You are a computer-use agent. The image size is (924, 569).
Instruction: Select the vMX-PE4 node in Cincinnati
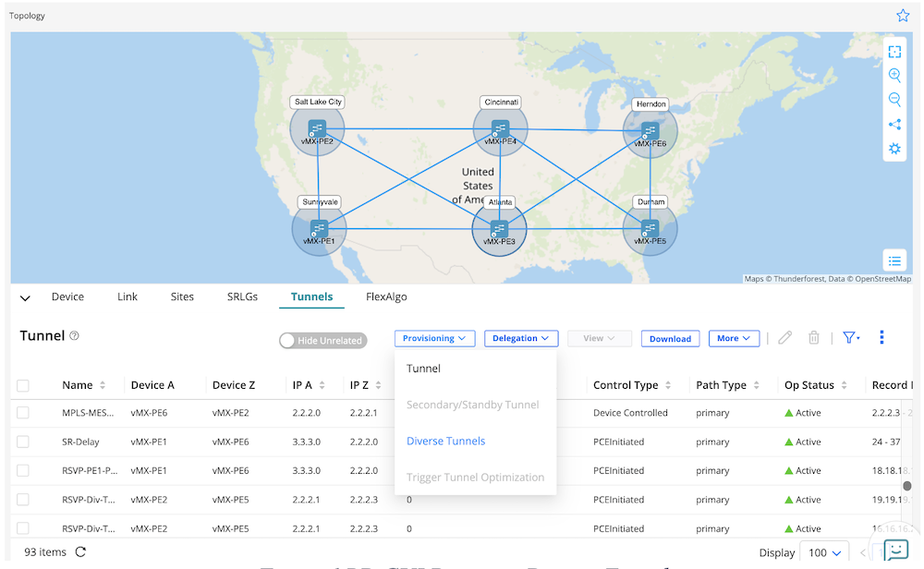(x=500, y=129)
